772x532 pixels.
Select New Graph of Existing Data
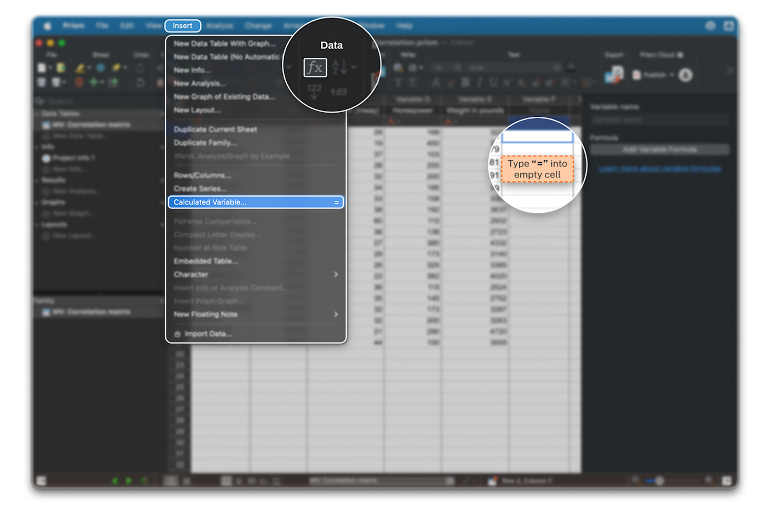(224, 97)
